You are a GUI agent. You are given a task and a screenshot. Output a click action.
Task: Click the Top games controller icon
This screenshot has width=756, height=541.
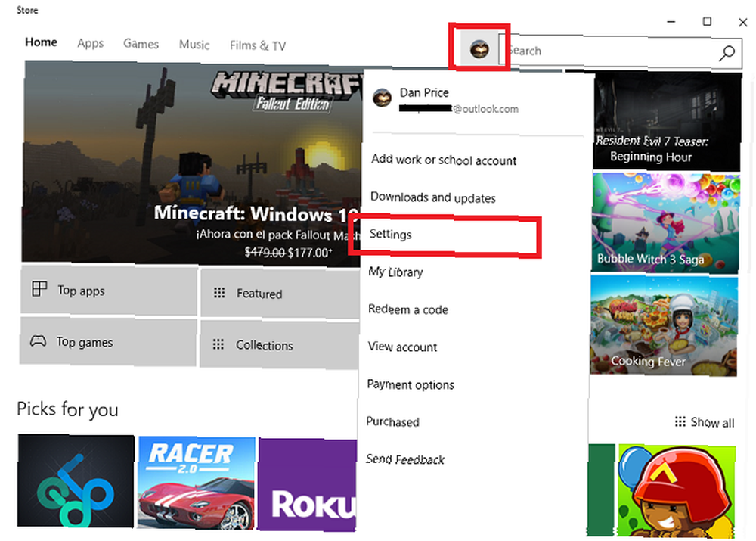[38, 341]
